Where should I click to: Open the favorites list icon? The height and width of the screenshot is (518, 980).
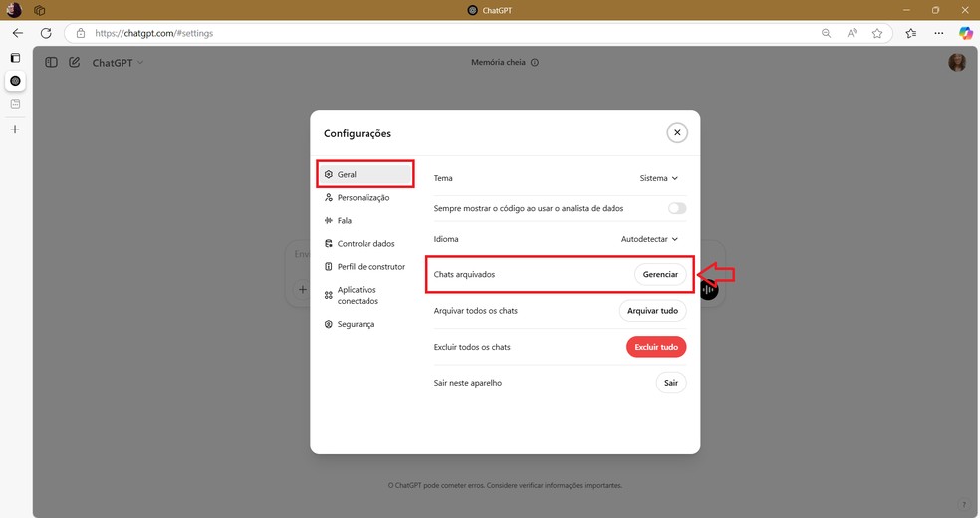[x=911, y=33]
